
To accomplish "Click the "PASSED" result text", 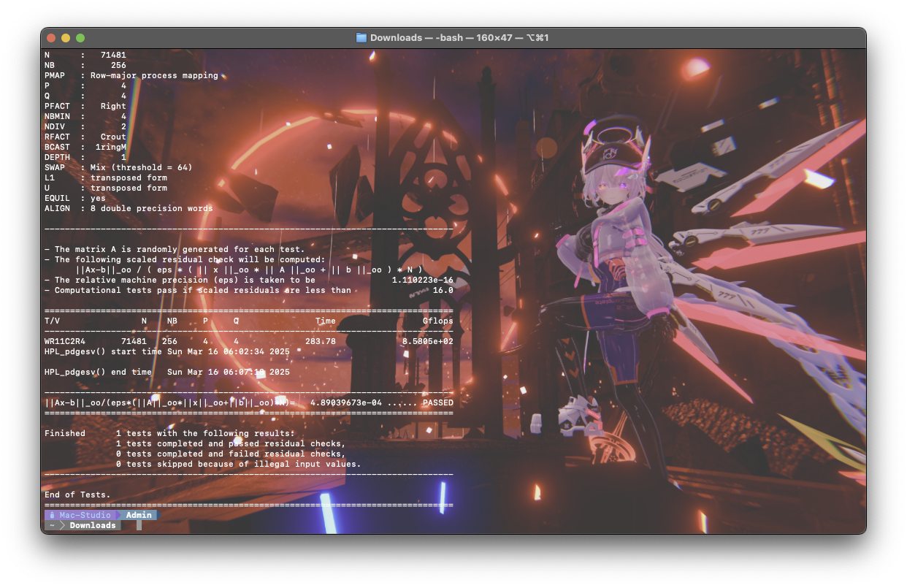I will [438, 402].
